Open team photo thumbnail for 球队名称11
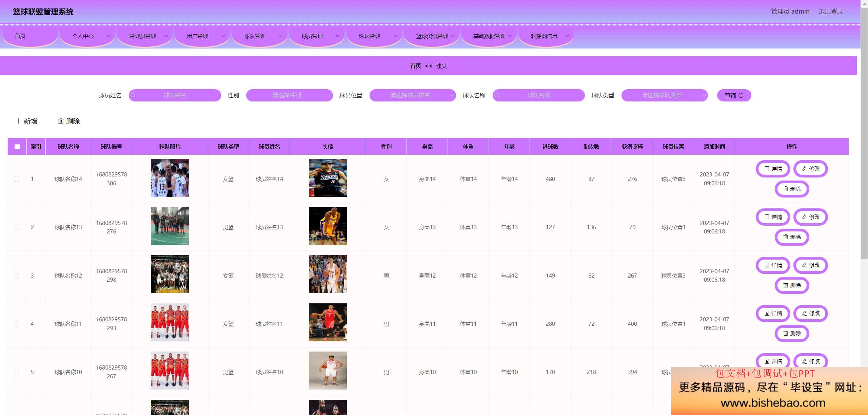This screenshot has width=868, height=415. coord(170,322)
